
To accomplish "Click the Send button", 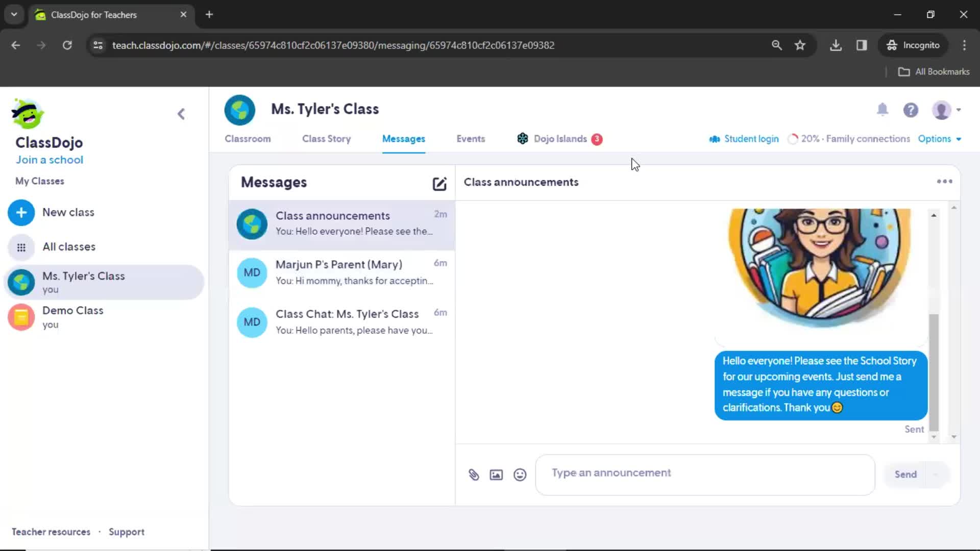I will click(x=905, y=474).
